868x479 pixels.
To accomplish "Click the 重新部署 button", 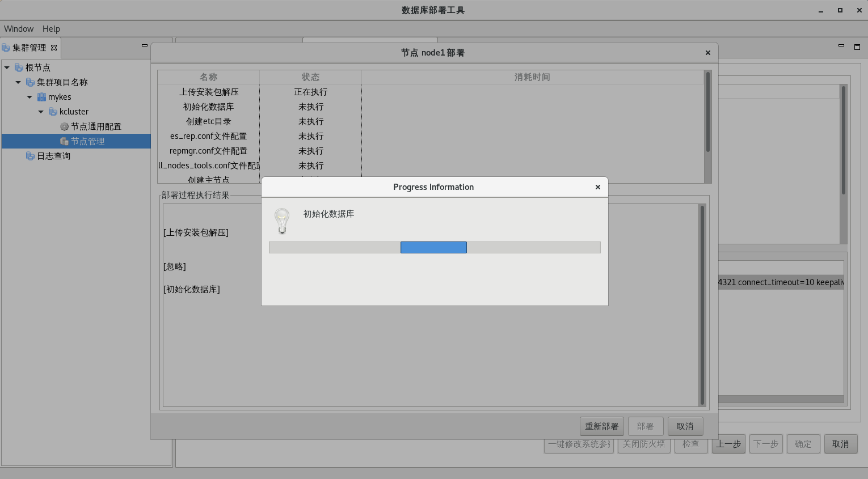I will point(601,426).
